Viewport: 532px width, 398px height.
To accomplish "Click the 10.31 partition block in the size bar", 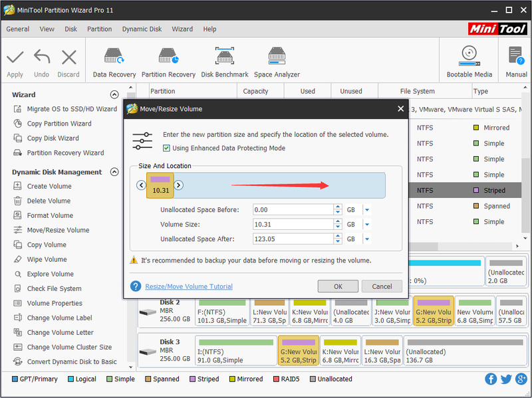I will tap(160, 185).
